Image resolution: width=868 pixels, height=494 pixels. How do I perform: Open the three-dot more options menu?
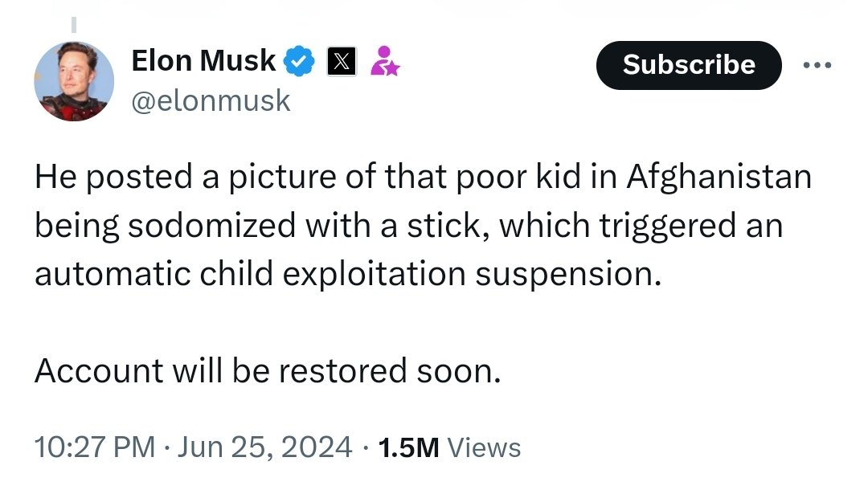pyautogui.click(x=818, y=64)
